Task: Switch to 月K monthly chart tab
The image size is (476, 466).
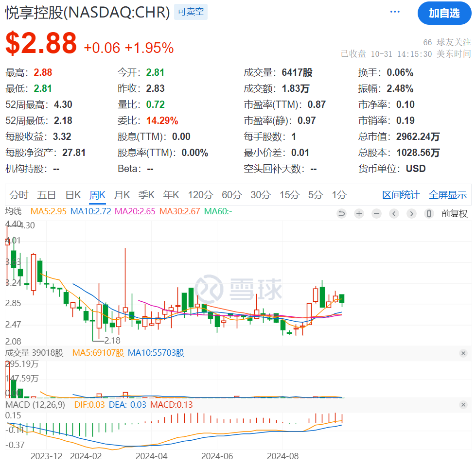Action: pos(122,195)
